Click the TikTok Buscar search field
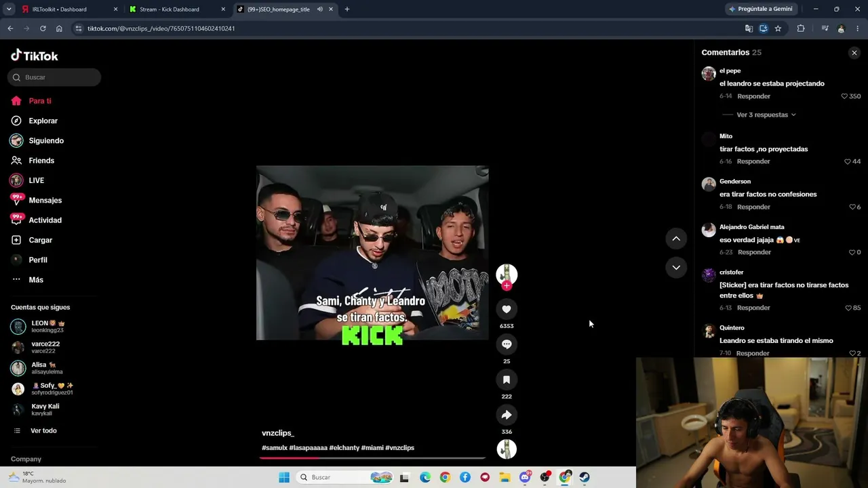The width and height of the screenshot is (868, 488). click(x=54, y=77)
